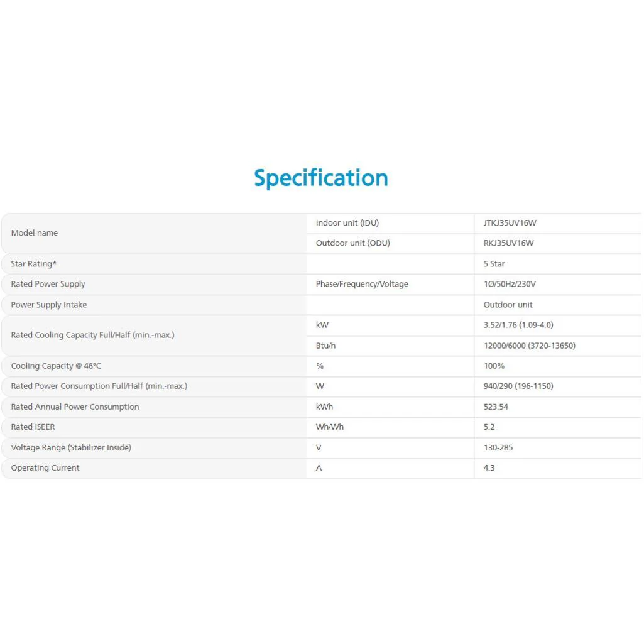The width and height of the screenshot is (644, 644).
Task: Click the RKJ35UV16W model value
Action: (509, 243)
